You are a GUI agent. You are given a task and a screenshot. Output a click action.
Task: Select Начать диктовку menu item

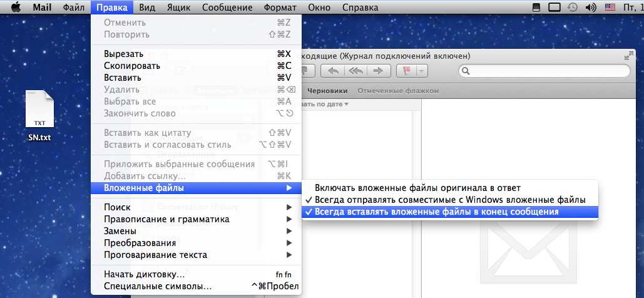(x=197, y=274)
